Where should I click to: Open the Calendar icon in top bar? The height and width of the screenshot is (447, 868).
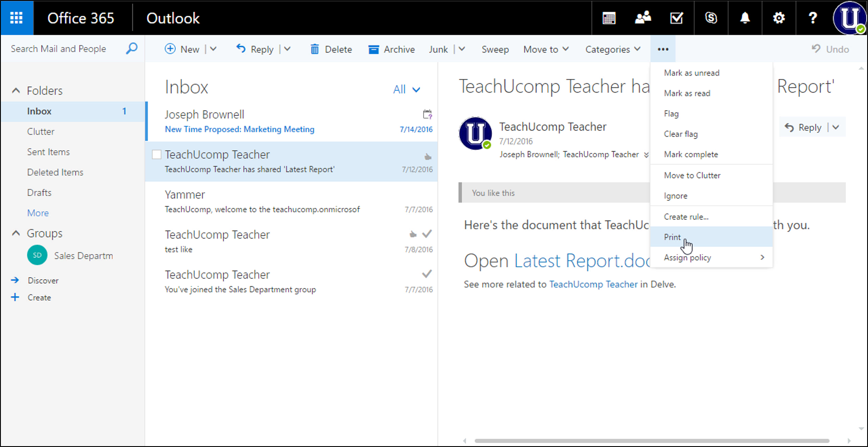[x=609, y=18]
